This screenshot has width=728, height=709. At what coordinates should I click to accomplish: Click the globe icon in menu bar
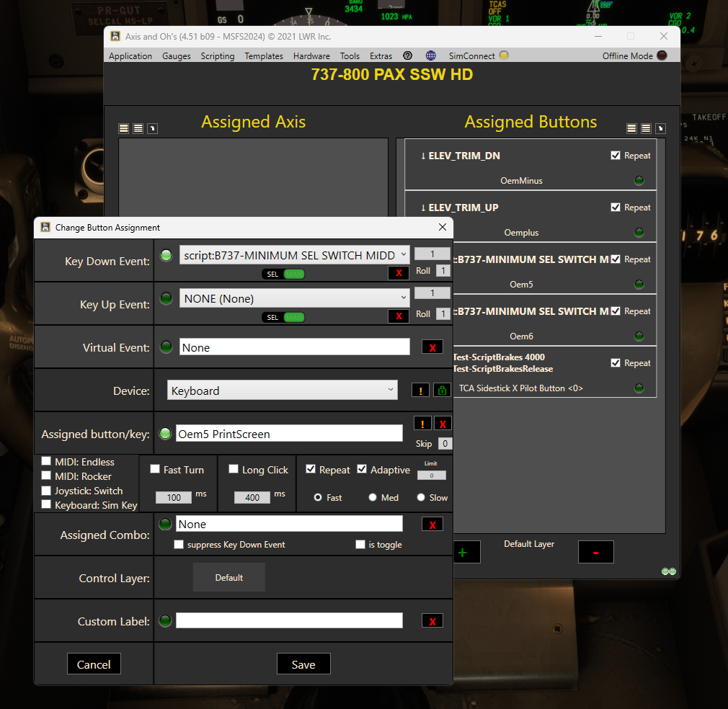(431, 55)
